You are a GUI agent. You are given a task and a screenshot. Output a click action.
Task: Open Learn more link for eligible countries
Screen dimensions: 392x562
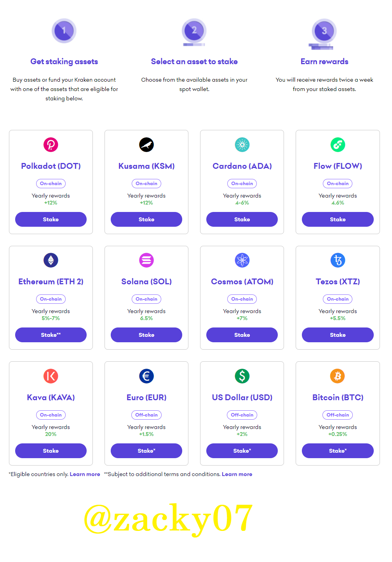85,474
